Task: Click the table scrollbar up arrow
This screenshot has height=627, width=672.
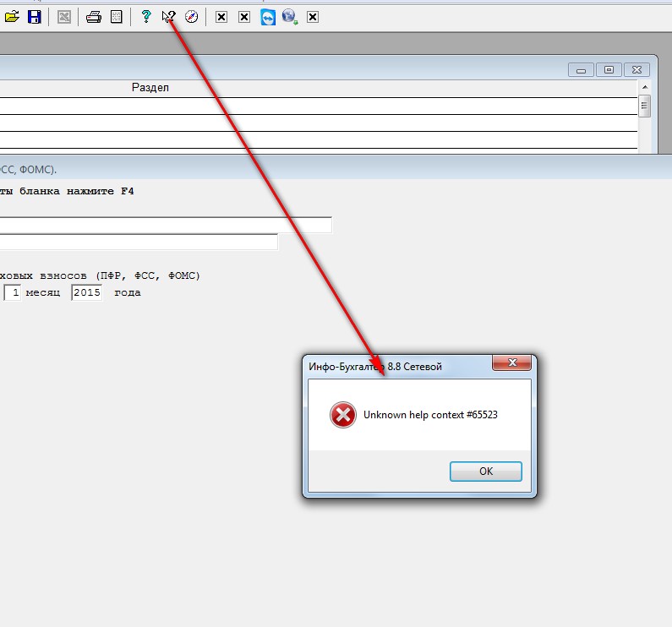Action: [x=644, y=88]
